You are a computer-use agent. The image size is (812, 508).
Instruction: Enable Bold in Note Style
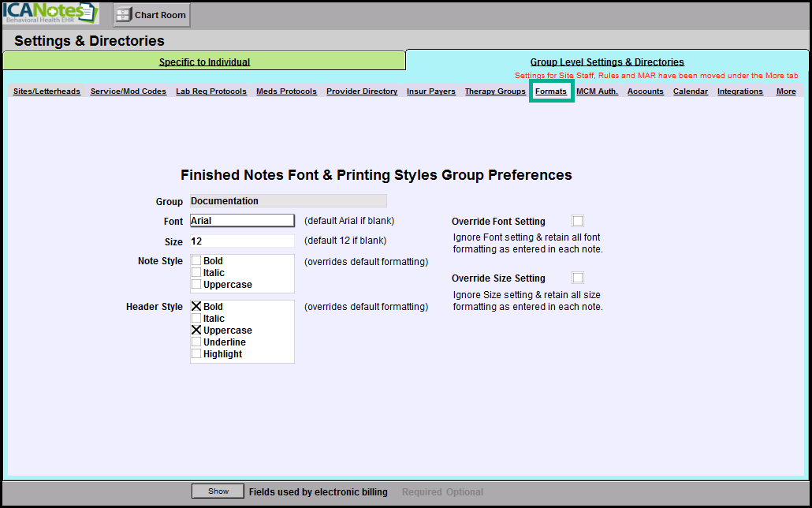[x=196, y=261]
